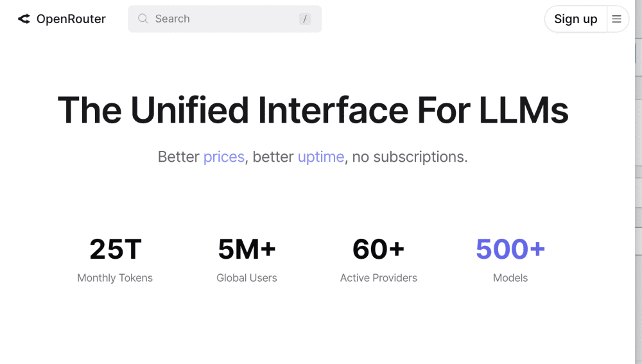This screenshot has width=642, height=364.
Task: Click the "The Unified Interface For LLMs" headline
Action: [x=313, y=110]
